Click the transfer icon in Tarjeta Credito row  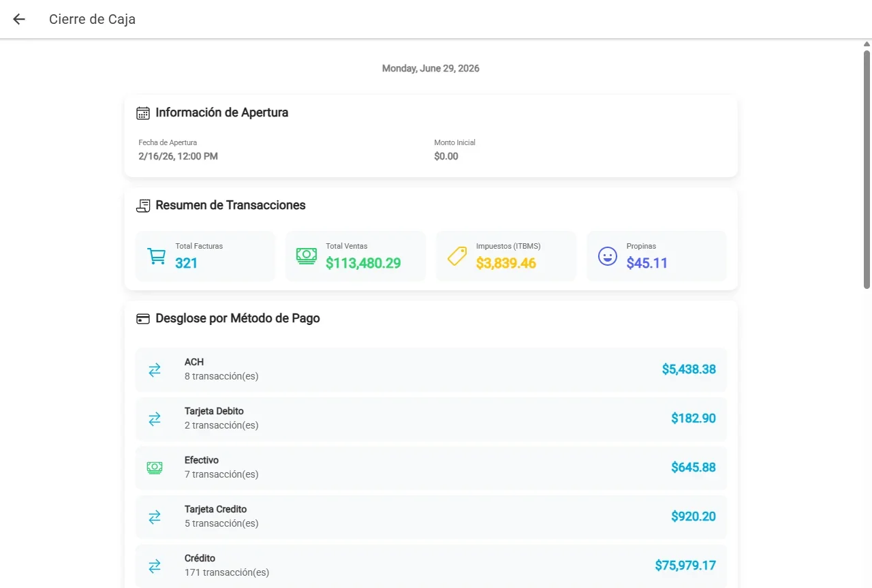coord(155,516)
